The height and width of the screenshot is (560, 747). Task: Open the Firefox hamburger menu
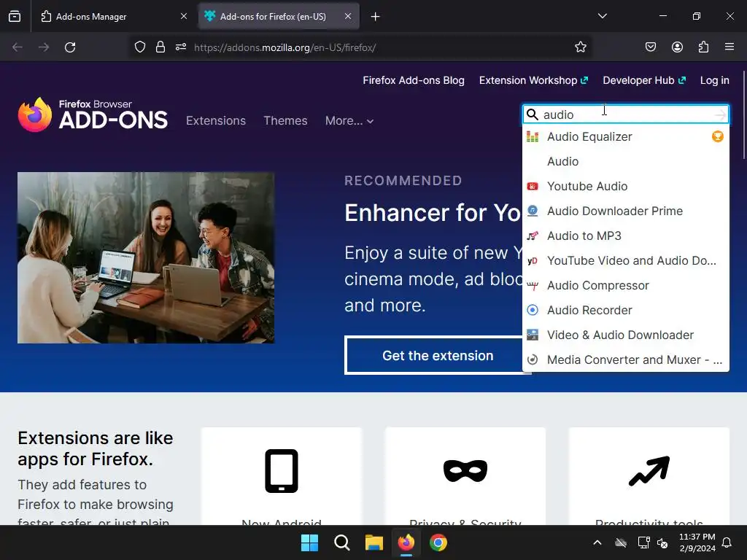(729, 47)
